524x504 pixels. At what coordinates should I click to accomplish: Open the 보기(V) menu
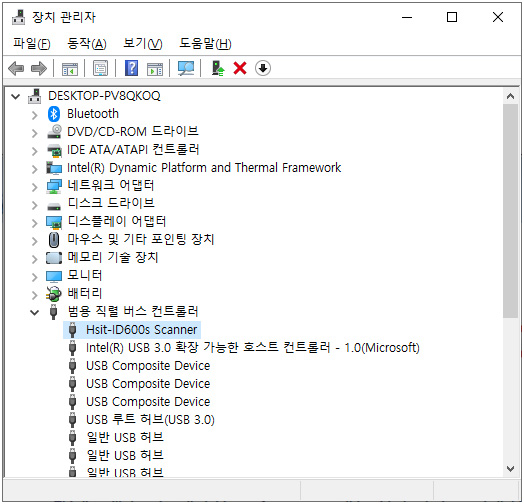point(143,43)
